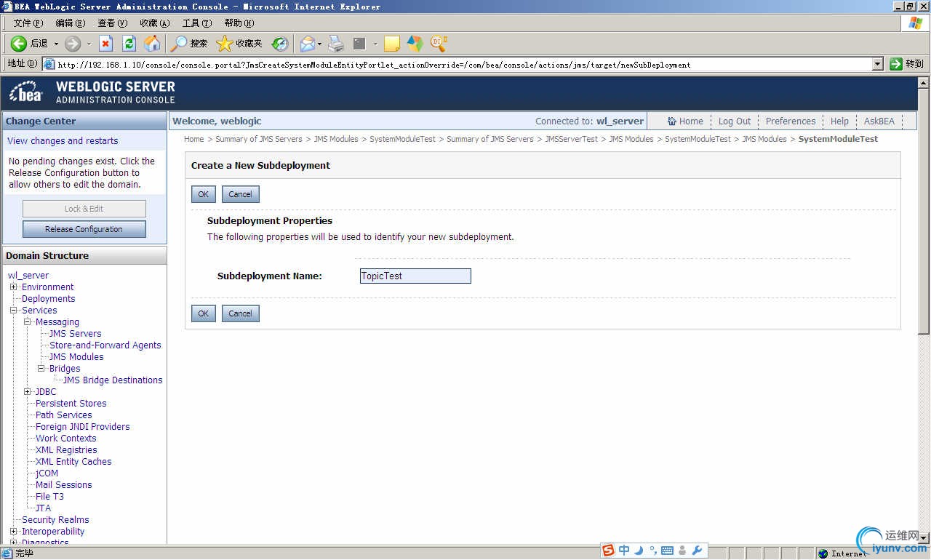Image resolution: width=931 pixels, height=560 pixels.
Task: Collapse the Messaging tree node
Action: 27,321
